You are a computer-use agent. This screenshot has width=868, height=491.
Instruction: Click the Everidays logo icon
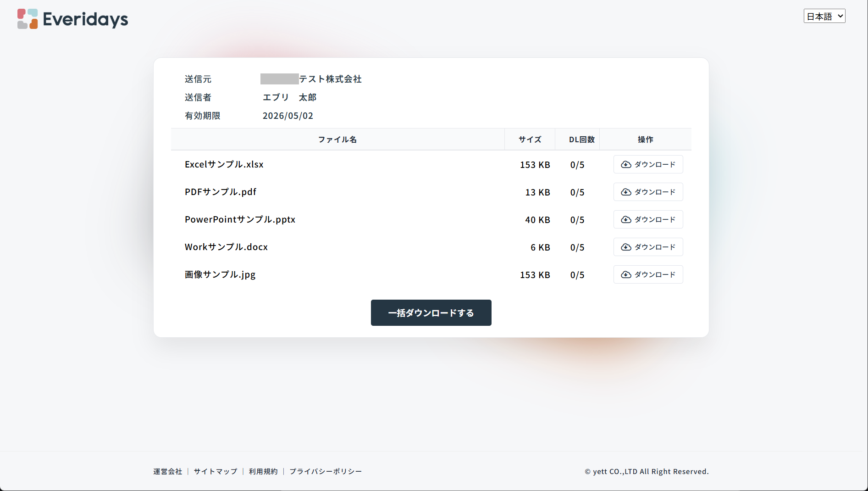click(28, 19)
